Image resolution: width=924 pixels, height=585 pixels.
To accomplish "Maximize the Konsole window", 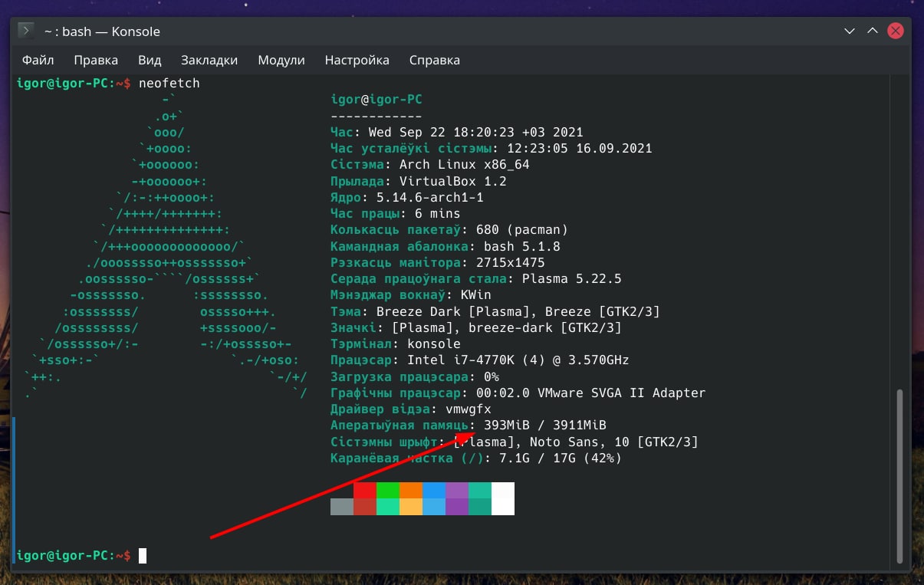I will [873, 31].
